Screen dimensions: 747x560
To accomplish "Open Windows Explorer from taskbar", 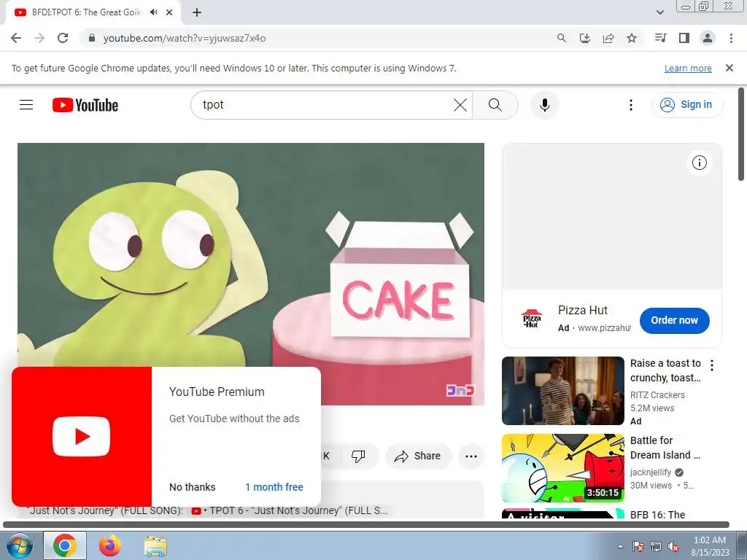I will 155,545.
